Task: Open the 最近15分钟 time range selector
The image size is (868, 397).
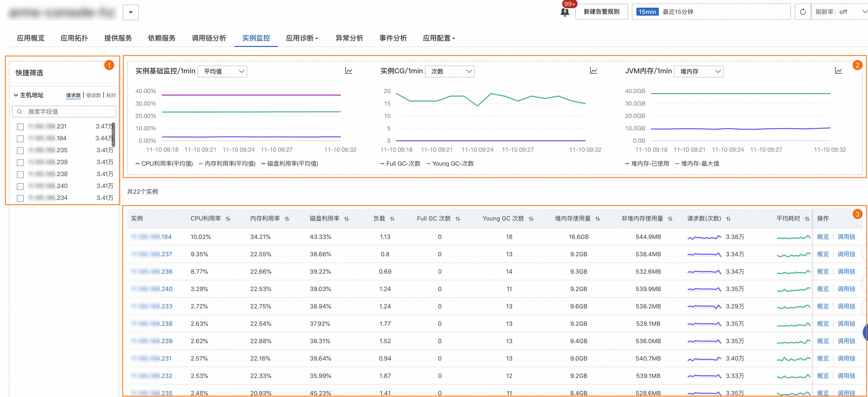Action: tap(711, 12)
